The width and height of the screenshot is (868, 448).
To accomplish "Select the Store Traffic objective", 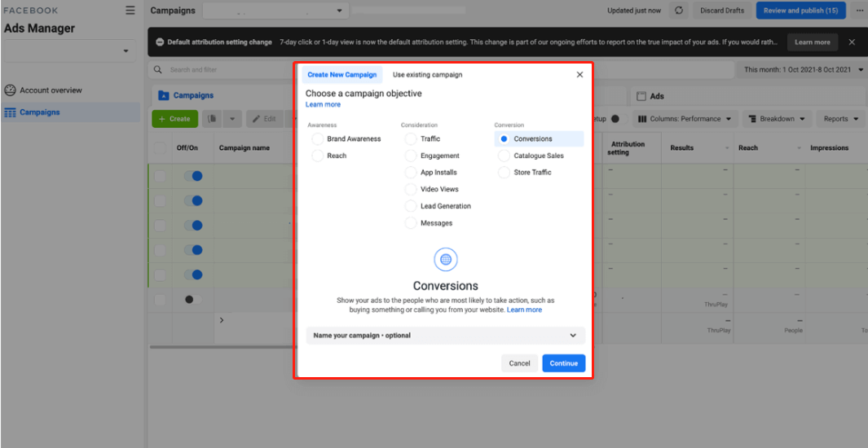I will click(504, 173).
